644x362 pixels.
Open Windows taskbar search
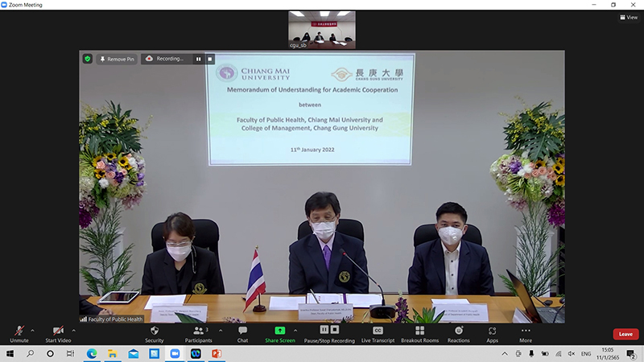pos(30,353)
